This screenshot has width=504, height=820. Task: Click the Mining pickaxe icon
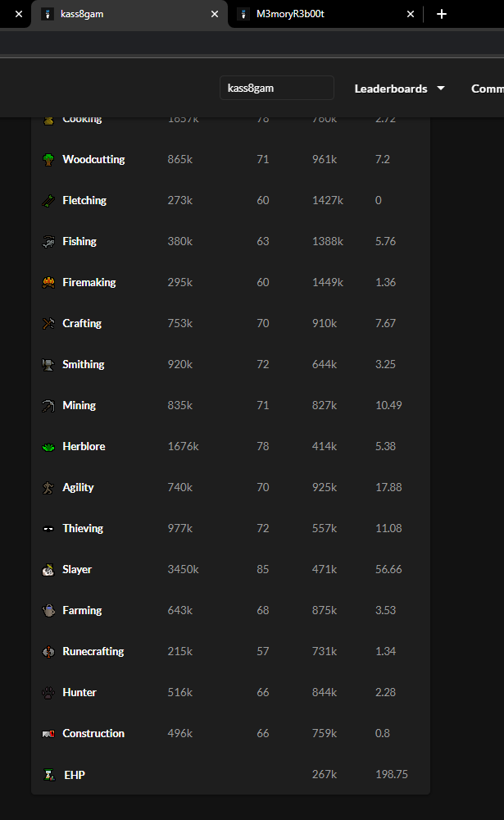[x=48, y=405]
